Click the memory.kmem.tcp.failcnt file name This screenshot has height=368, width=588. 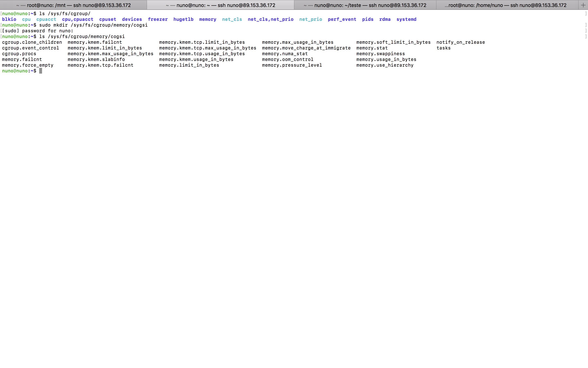pos(101,65)
